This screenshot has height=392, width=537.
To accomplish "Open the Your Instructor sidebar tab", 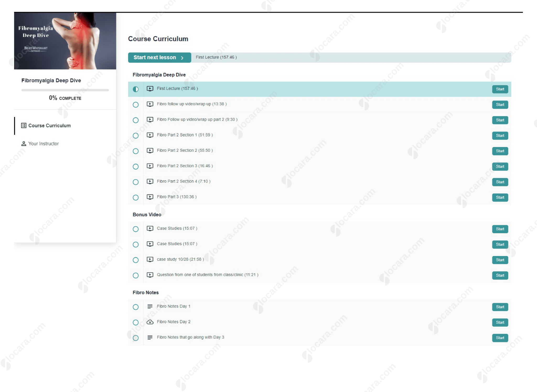I will point(44,144).
